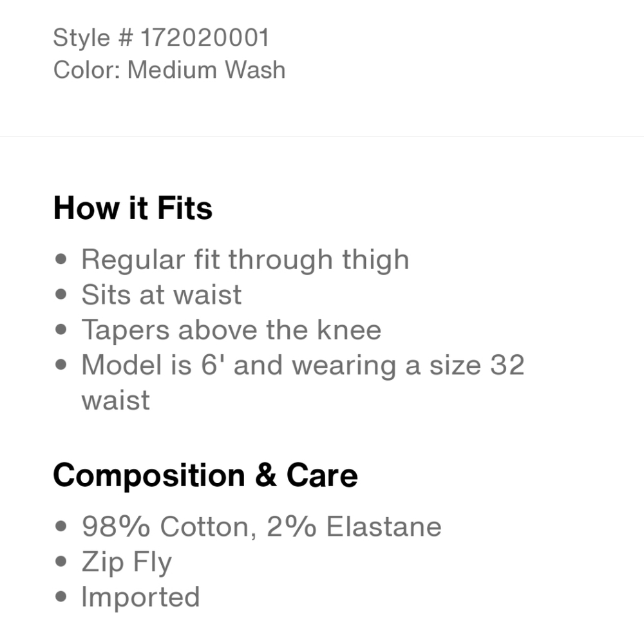
Task: Select the Medium Wash color value
Action: coord(206,70)
